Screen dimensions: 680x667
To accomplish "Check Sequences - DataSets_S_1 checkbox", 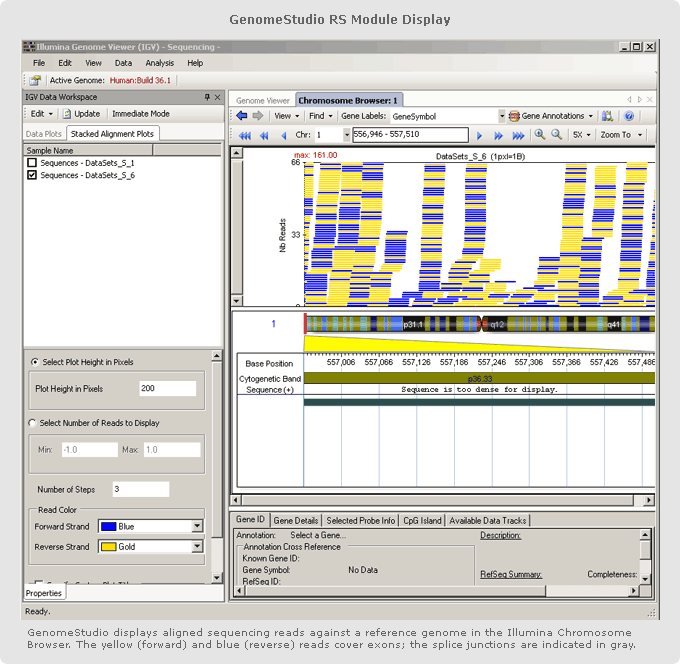I will click(32, 162).
